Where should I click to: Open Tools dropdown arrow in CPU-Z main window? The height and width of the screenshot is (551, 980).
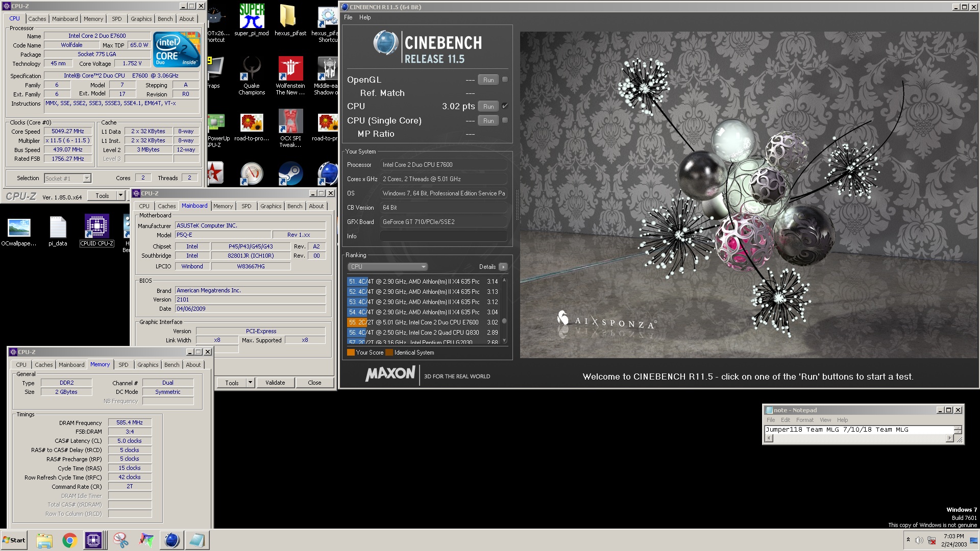coord(120,195)
